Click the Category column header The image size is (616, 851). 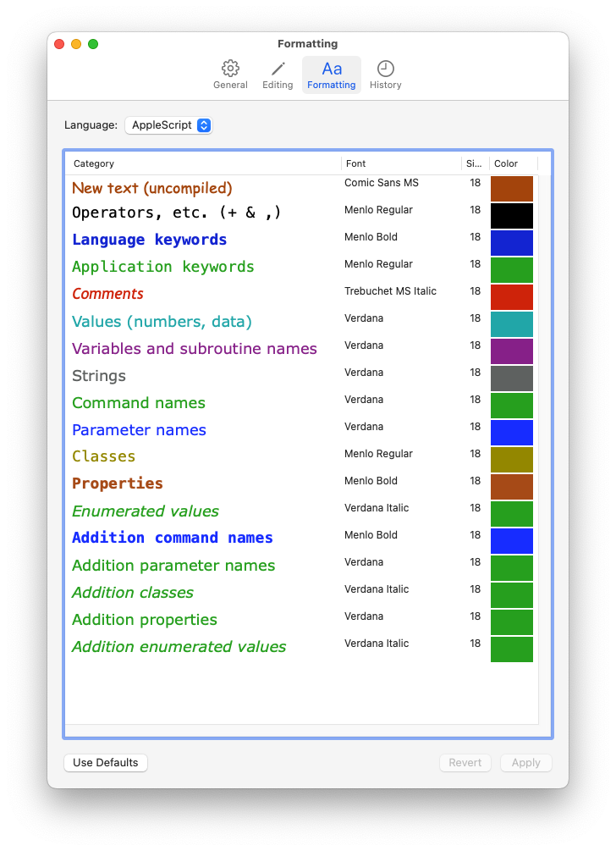click(203, 163)
